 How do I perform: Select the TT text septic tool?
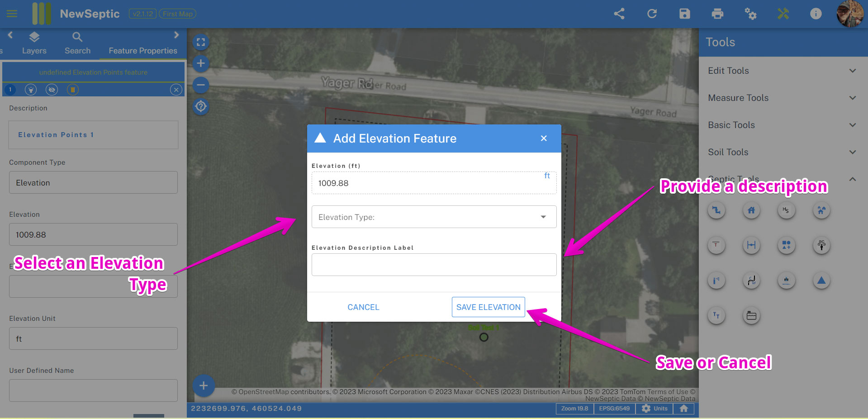click(x=716, y=315)
